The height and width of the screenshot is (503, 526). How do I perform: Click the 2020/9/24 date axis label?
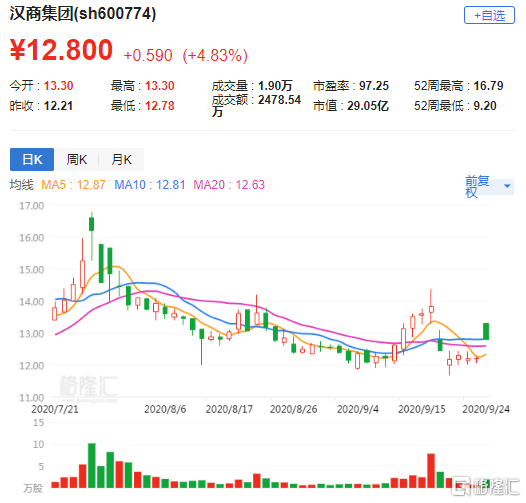pos(486,409)
